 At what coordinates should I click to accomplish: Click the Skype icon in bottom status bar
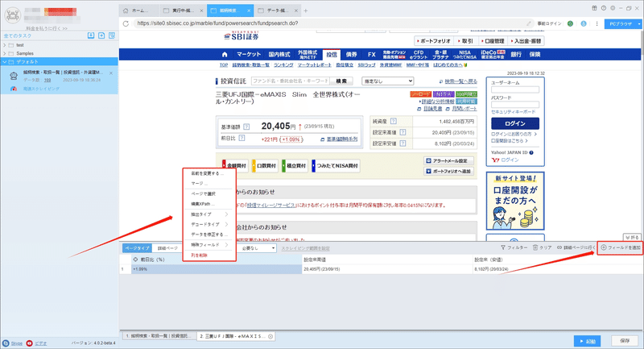[6, 343]
